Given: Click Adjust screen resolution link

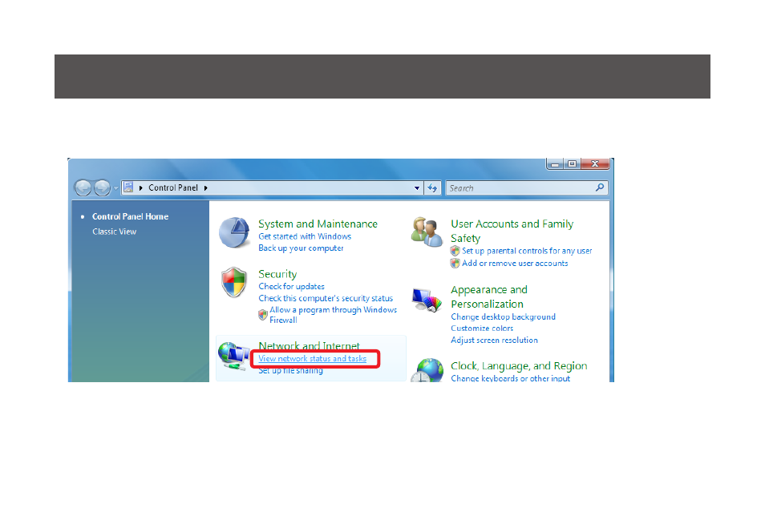Looking at the screenshot, I should [x=494, y=341].
